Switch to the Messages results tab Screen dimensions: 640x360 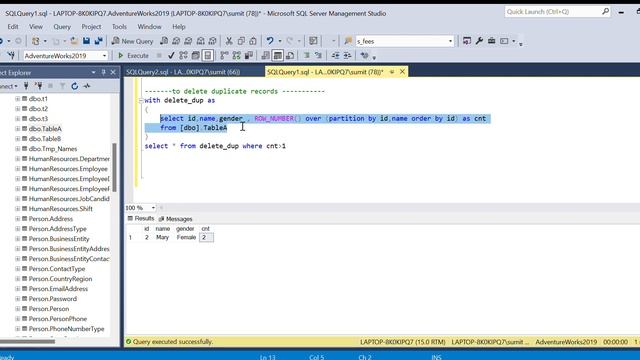point(176,219)
